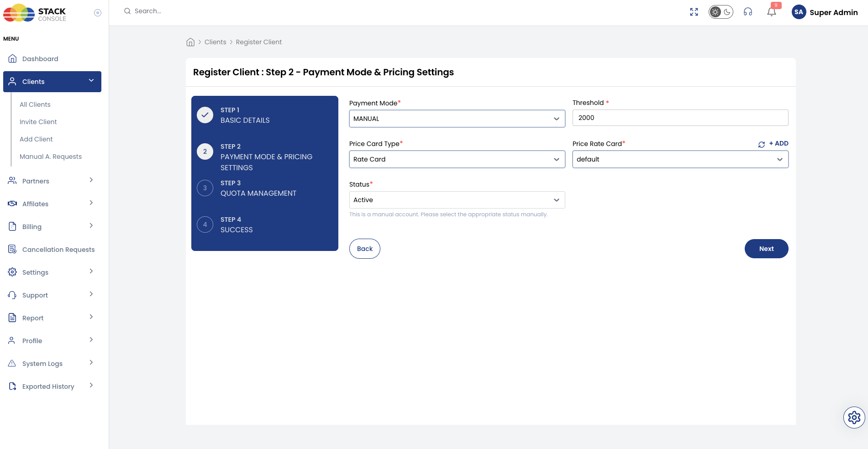The width and height of the screenshot is (868, 449).
Task: Enter fullscreen mode via expand icon
Action: coord(694,12)
